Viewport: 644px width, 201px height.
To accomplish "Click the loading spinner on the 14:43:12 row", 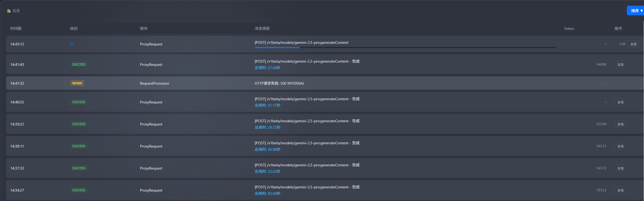I will tap(72, 44).
